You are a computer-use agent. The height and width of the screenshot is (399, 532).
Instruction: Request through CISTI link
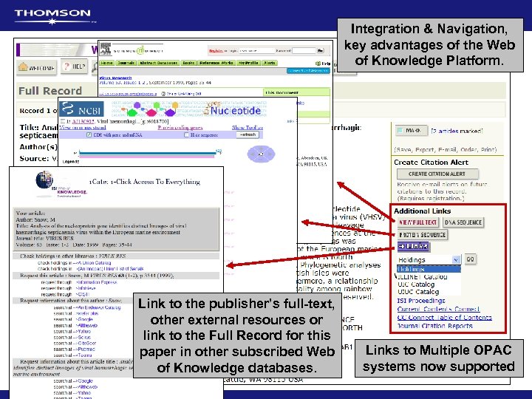83,295
